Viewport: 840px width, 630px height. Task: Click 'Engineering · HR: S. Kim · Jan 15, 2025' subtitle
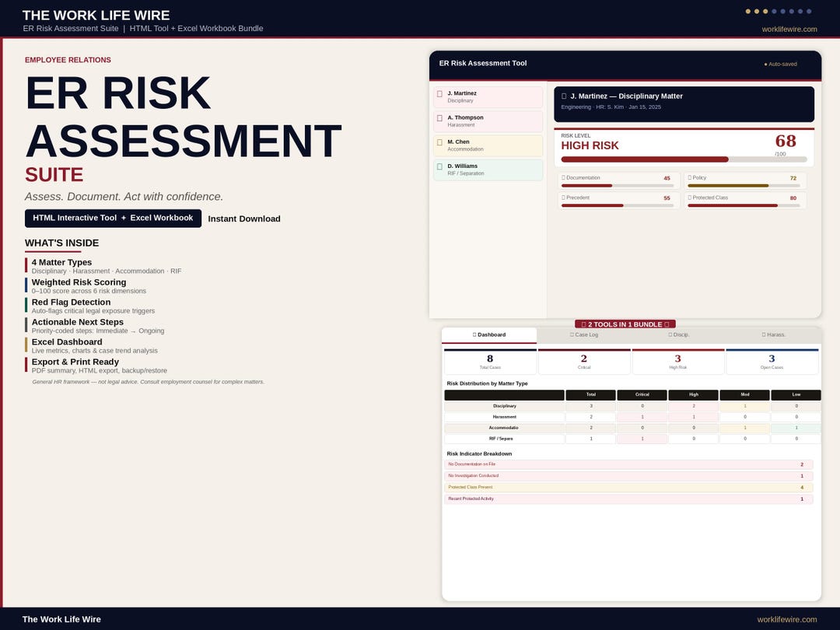coord(611,107)
